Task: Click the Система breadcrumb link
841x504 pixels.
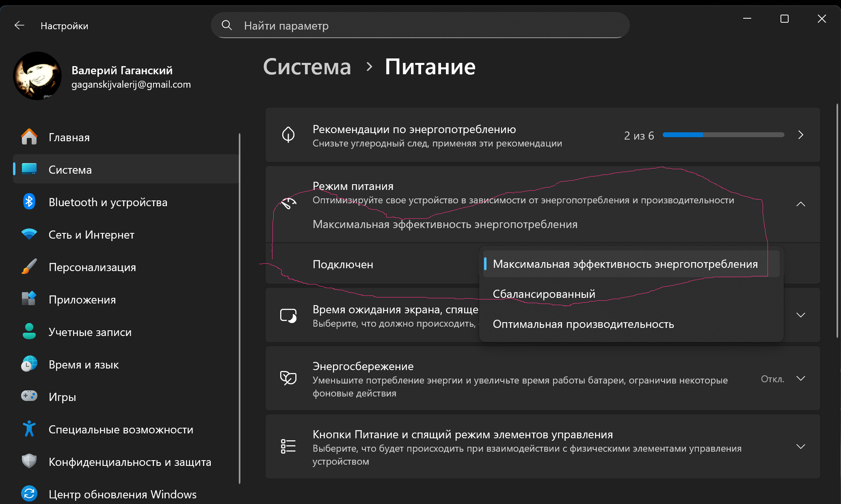Action: coord(307,67)
